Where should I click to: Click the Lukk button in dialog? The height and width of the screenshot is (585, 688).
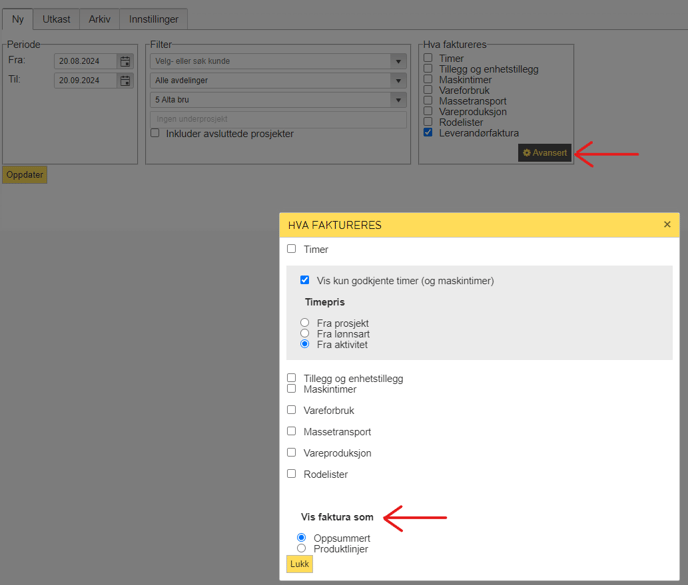coord(299,564)
